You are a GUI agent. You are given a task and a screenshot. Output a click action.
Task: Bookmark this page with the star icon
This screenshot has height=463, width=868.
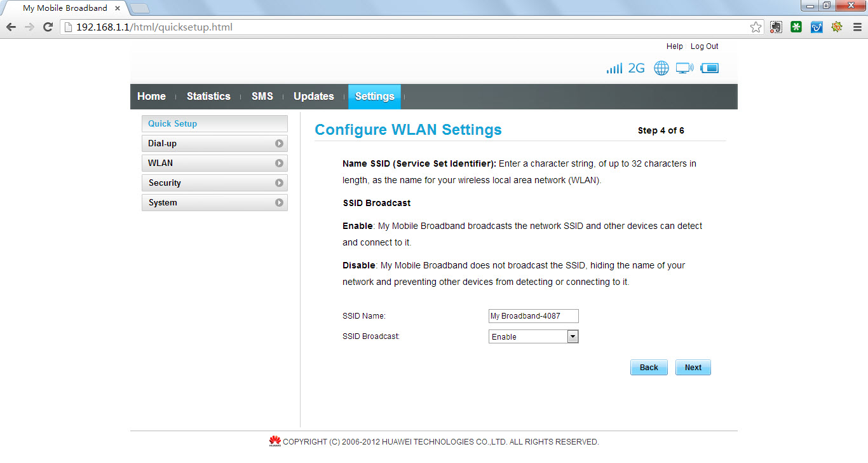[x=756, y=27]
